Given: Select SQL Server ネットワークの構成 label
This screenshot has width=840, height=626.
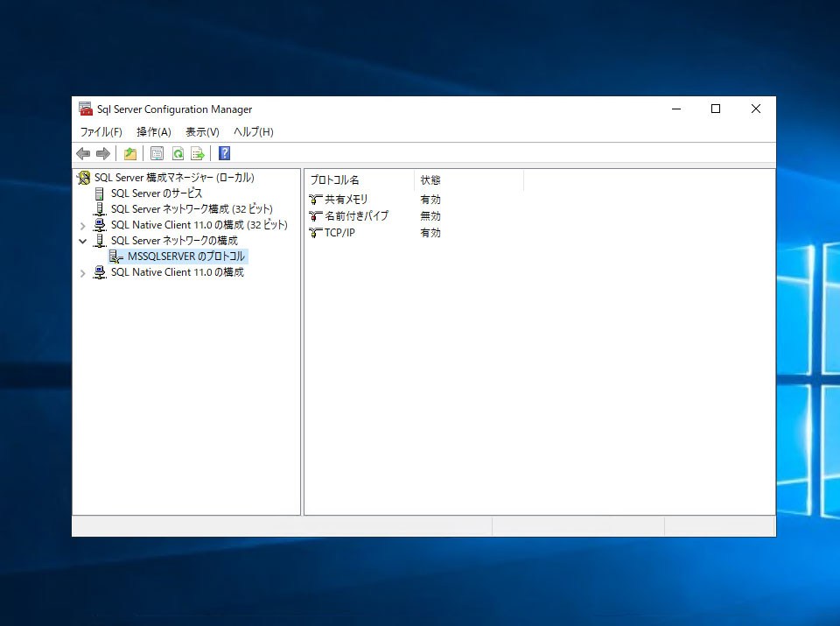Looking at the screenshot, I should click(174, 241).
